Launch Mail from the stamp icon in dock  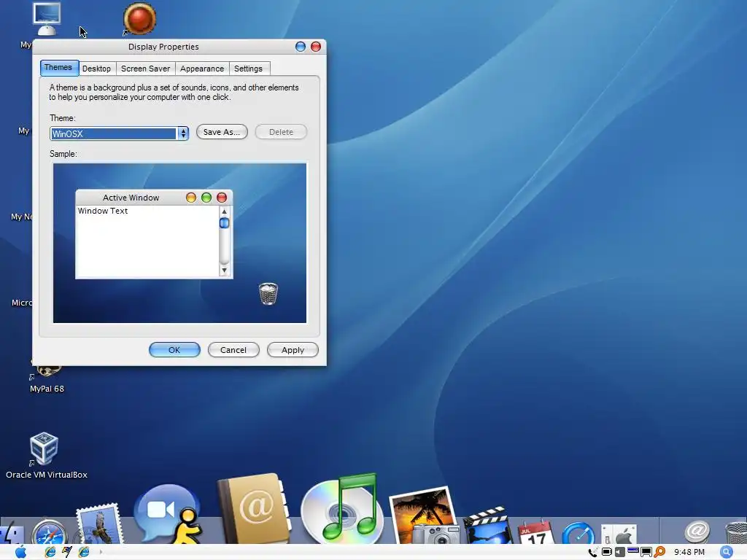click(x=99, y=524)
